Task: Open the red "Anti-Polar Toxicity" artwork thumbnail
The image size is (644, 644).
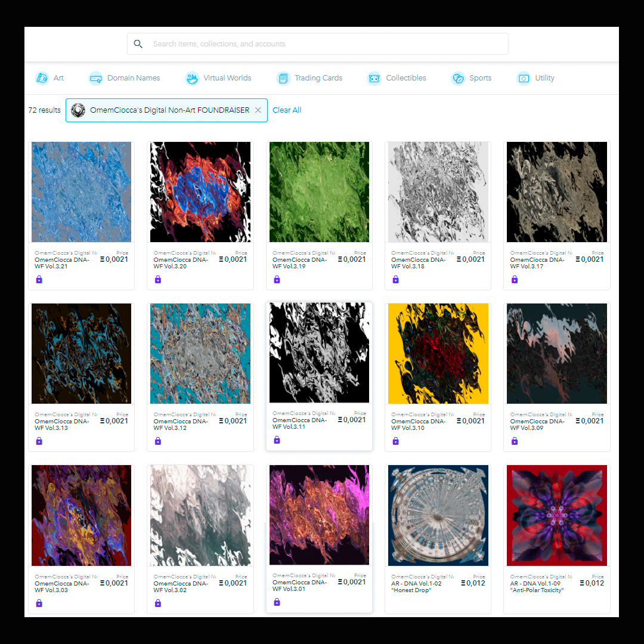Action: coord(556,515)
